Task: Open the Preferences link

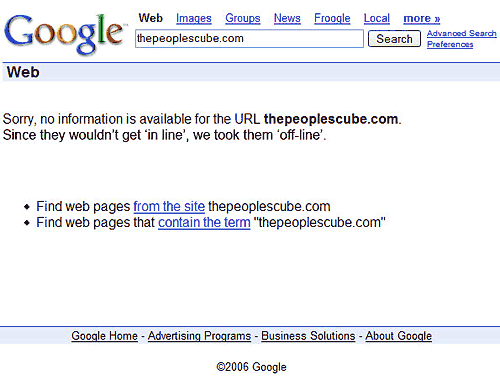Action: point(450,44)
